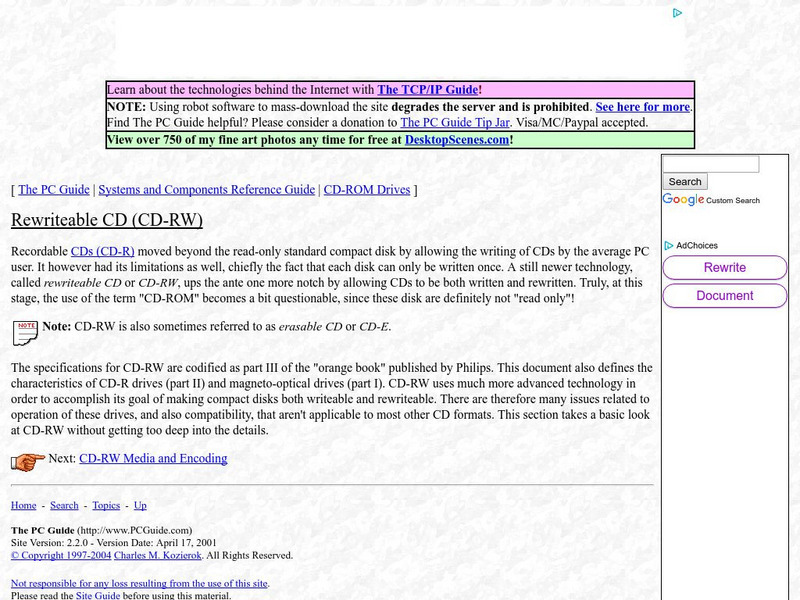The width and height of the screenshot is (800, 600).
Task: Click the search input field in the sidebar
Action: 712,162
